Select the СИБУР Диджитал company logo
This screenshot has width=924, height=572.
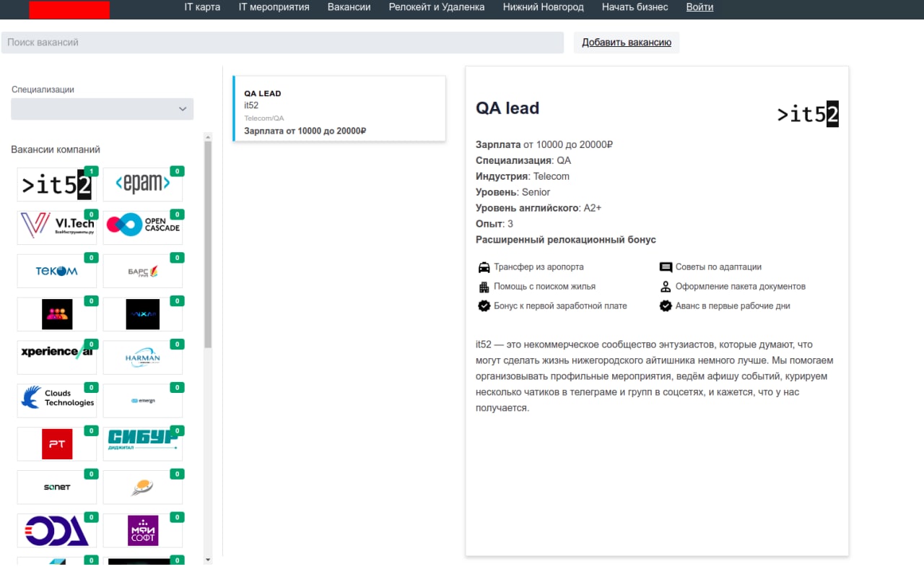(143, 444)
